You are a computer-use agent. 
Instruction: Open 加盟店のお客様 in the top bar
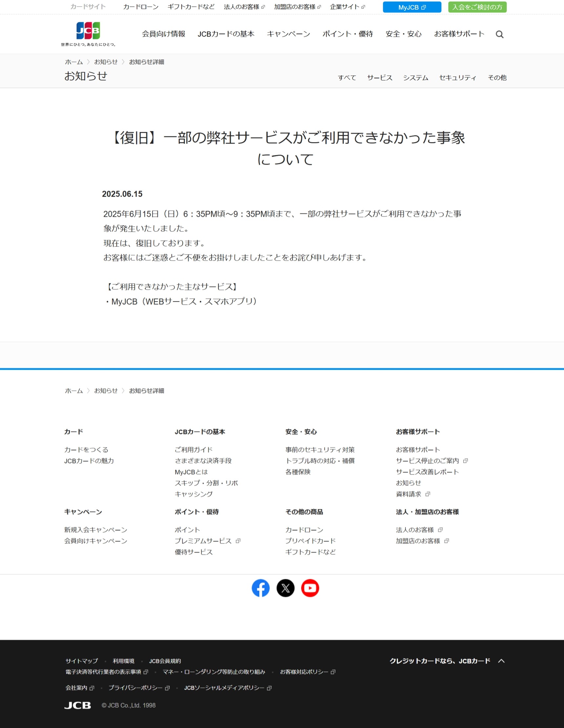(x=298, y=7)
